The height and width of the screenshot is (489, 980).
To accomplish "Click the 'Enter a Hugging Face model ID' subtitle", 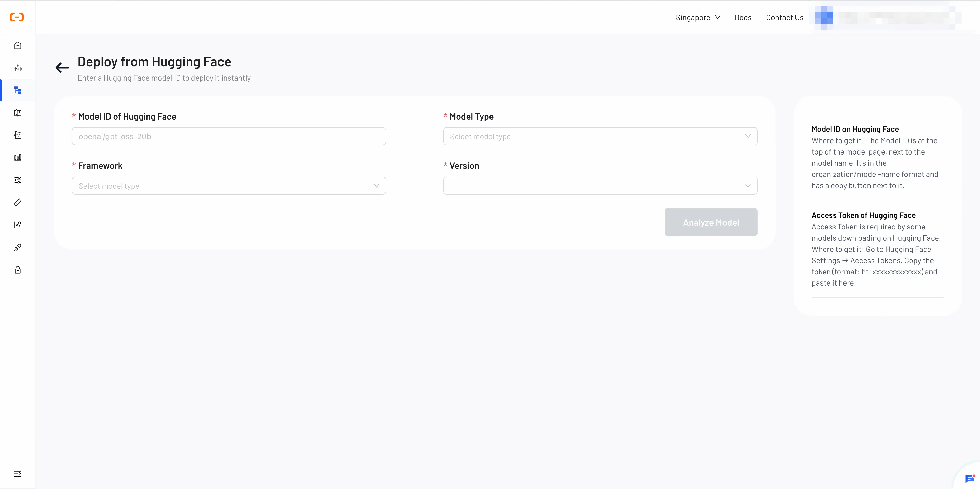I will [164, 78].
